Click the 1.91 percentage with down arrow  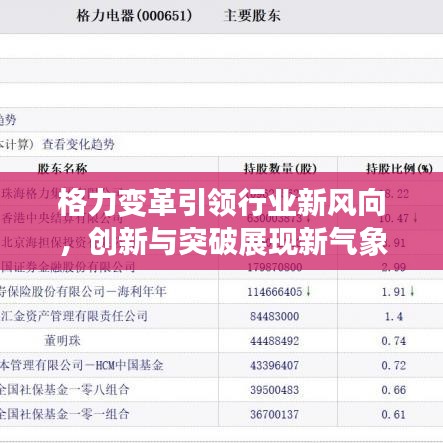(x=398, y=292)
